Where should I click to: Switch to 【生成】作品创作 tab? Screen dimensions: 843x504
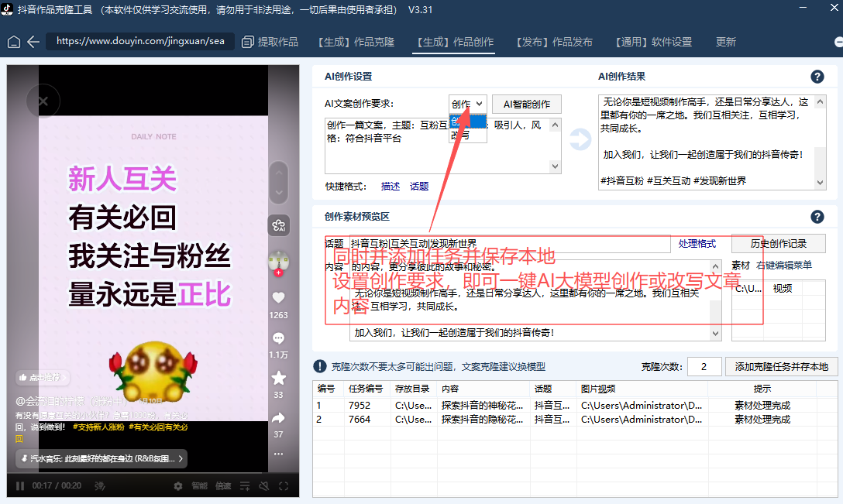pyautogui.click(x=455, y=42)
